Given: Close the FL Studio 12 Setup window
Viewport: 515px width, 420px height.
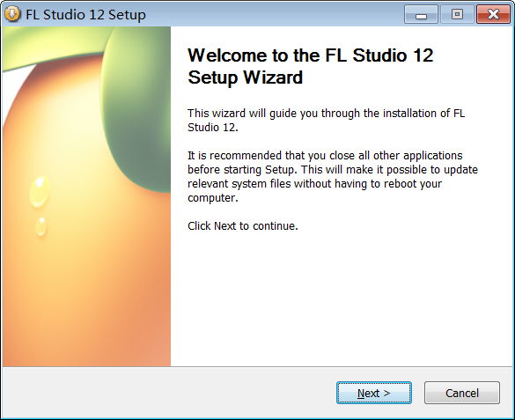Looking at the screenshot, I should tap(493, 14).
